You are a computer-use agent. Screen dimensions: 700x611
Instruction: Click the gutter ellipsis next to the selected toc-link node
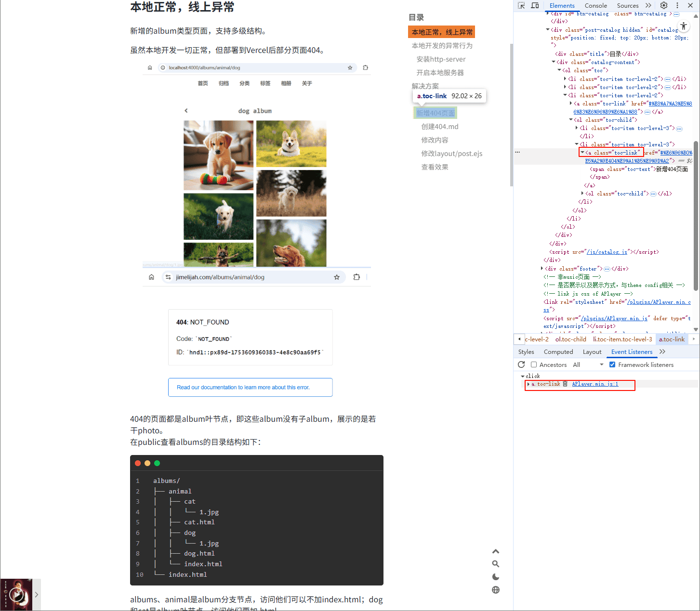point(517,152)
